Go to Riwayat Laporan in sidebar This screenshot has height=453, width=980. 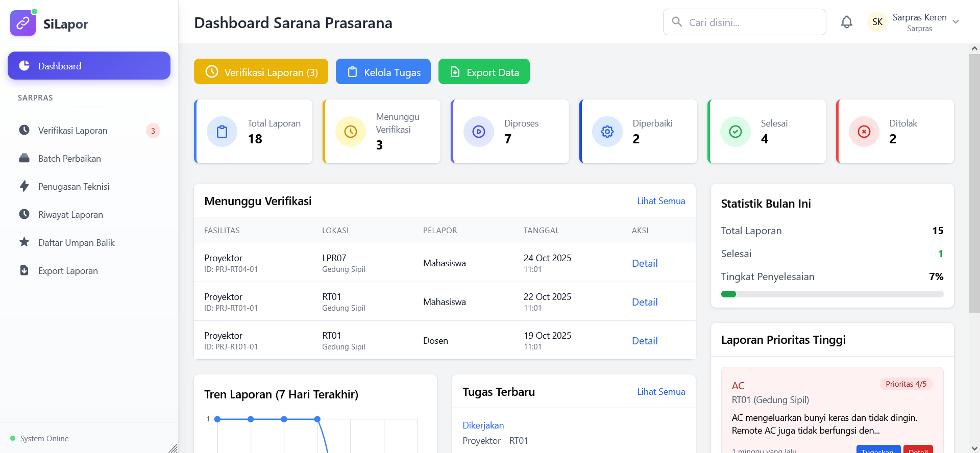(x=70, y=215)
